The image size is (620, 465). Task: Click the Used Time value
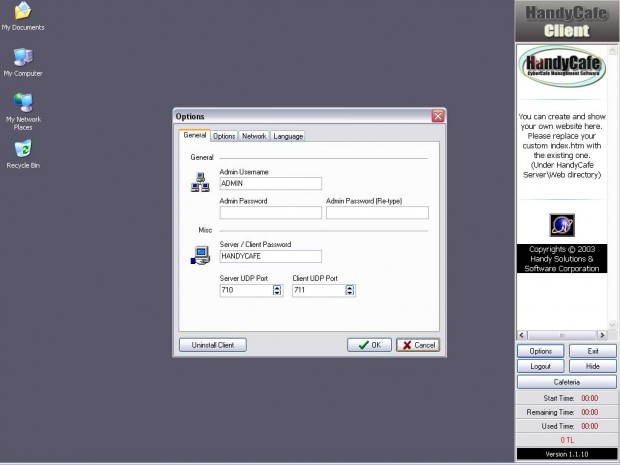(x=590, y=426)
